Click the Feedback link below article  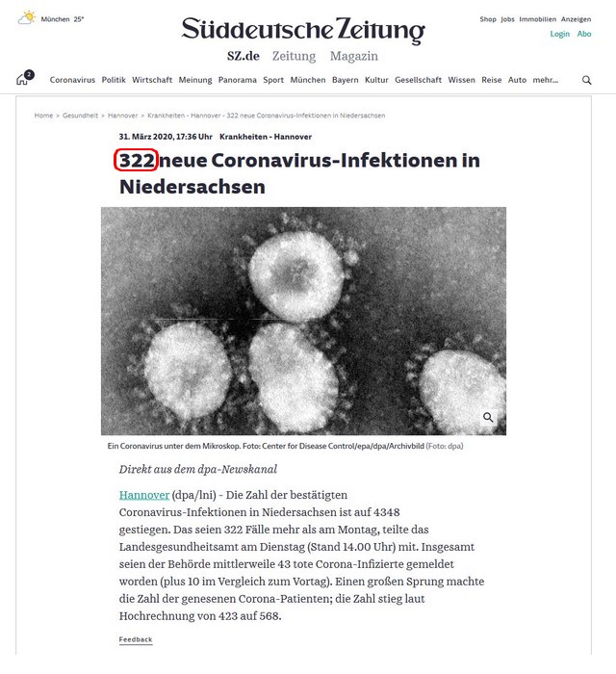click(x=136, y=639)
